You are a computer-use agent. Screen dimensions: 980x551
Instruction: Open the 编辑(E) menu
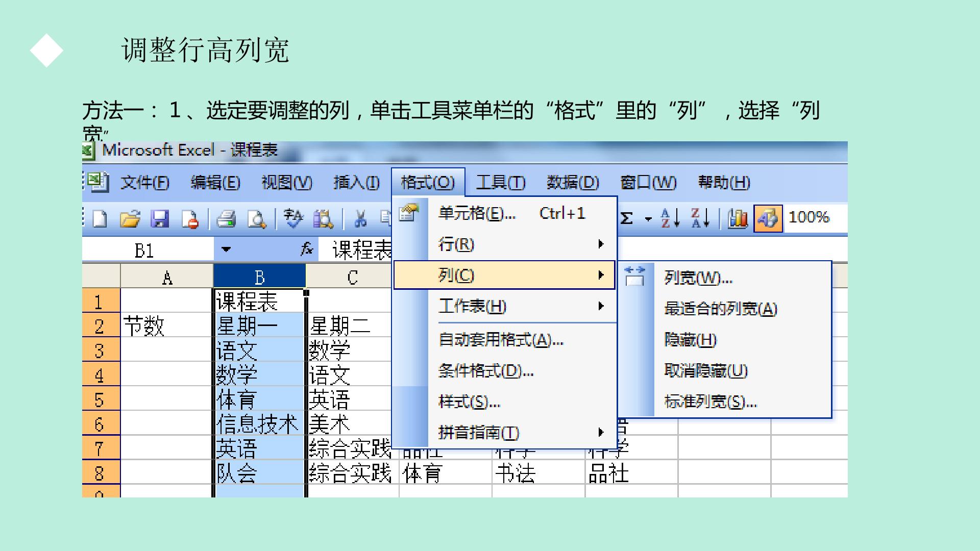(x=215, y=182)
